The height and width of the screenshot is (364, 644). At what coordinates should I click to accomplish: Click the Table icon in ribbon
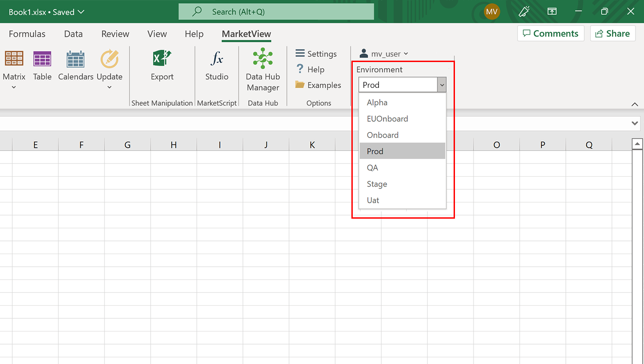click(x=42, y=59)
